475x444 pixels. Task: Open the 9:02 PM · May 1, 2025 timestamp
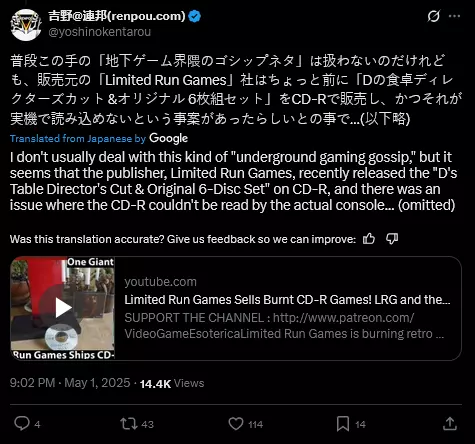[x=70, y=383]
